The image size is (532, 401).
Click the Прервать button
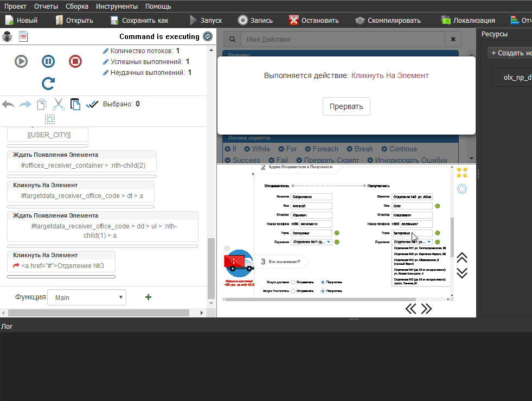tap(346, 106)
